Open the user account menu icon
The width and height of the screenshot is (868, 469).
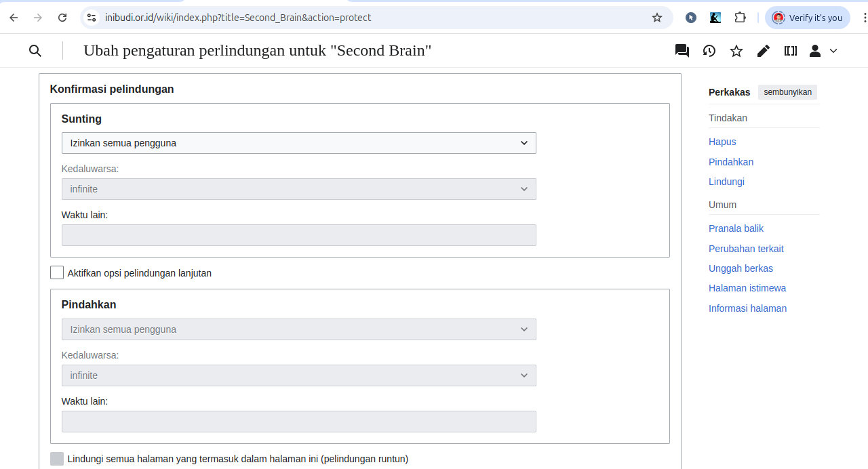point(823,51)
